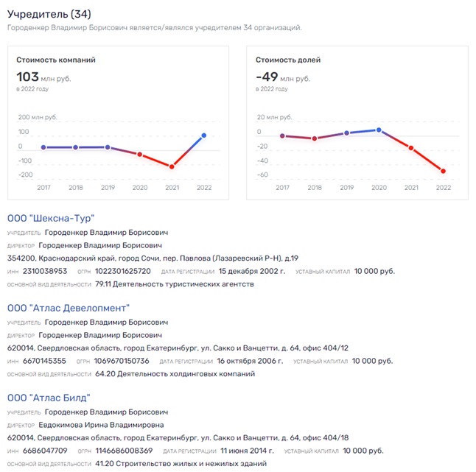Click the 2022 data point on Стоимость долей chart

[x=443, y=171]
